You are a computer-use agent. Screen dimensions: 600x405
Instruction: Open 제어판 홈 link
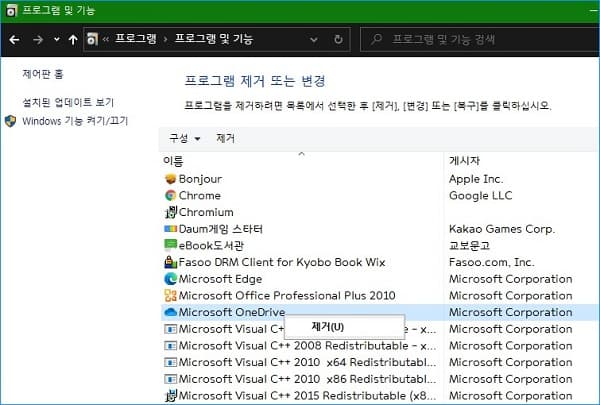point(43,73)
